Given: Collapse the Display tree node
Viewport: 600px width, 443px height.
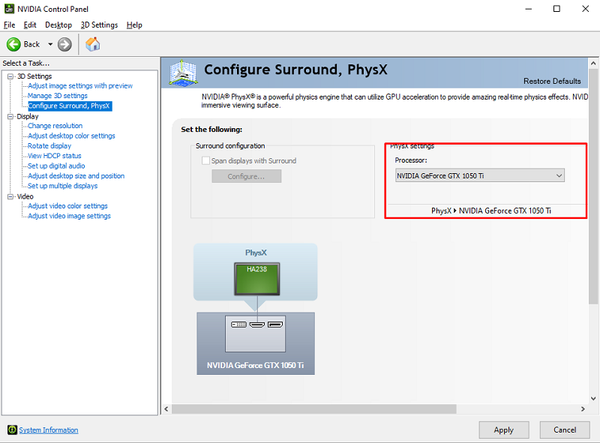Looking at the screenshot, I should 10,116.
